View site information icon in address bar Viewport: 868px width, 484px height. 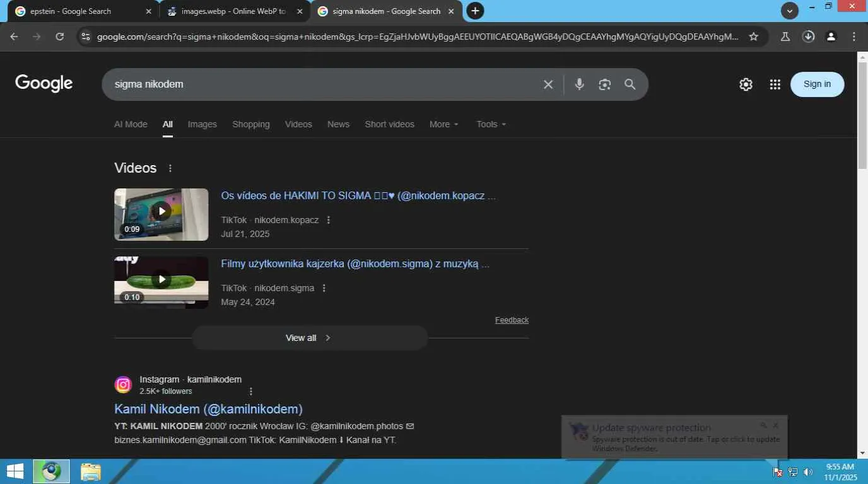(86, 37)
